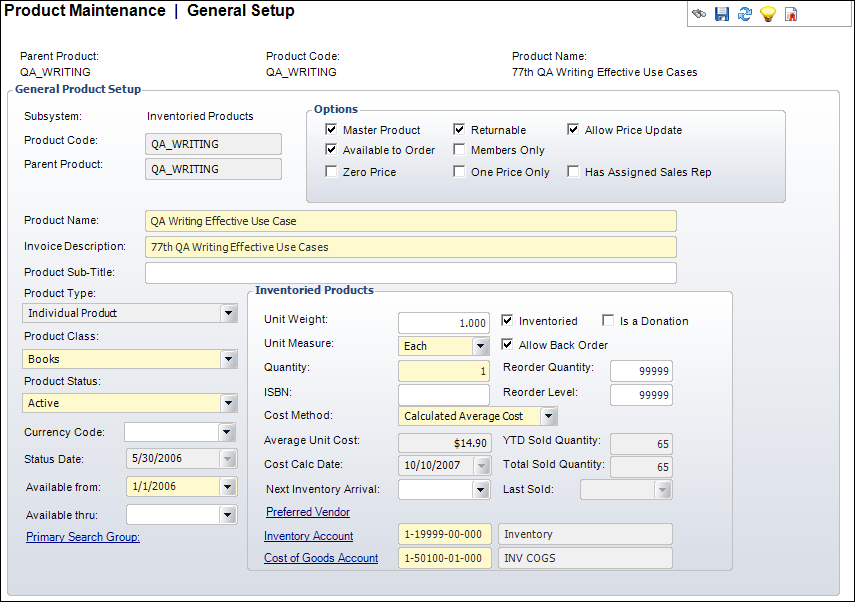855x602 pixels.
Task: Open the Currency Code dropdown arrow
Action: click(227, 433)
